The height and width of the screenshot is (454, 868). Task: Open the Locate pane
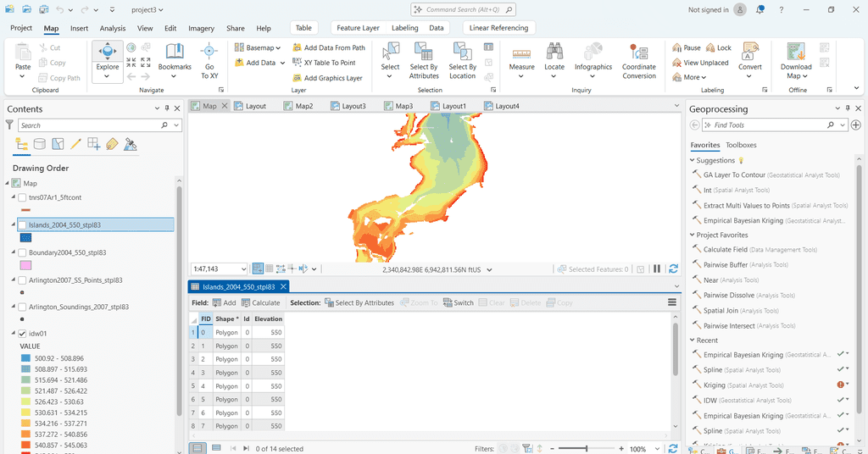[x=554, y=61]
